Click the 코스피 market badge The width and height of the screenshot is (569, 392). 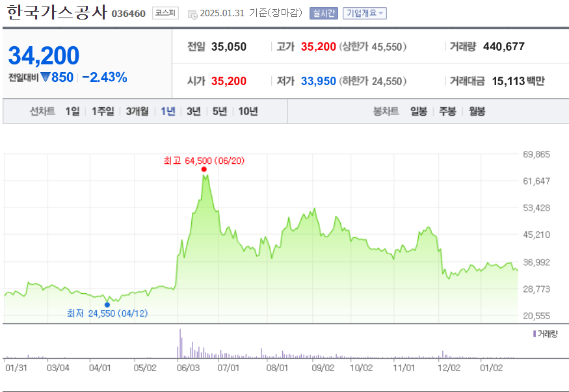[165, 13]
